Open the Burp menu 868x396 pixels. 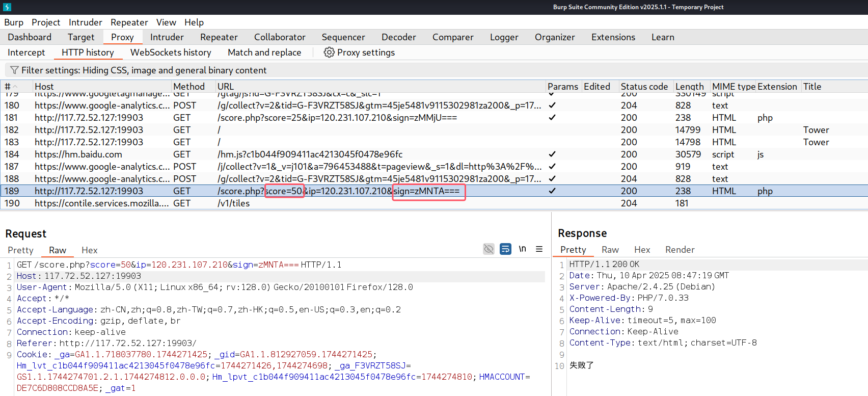[x=14, y=22]
